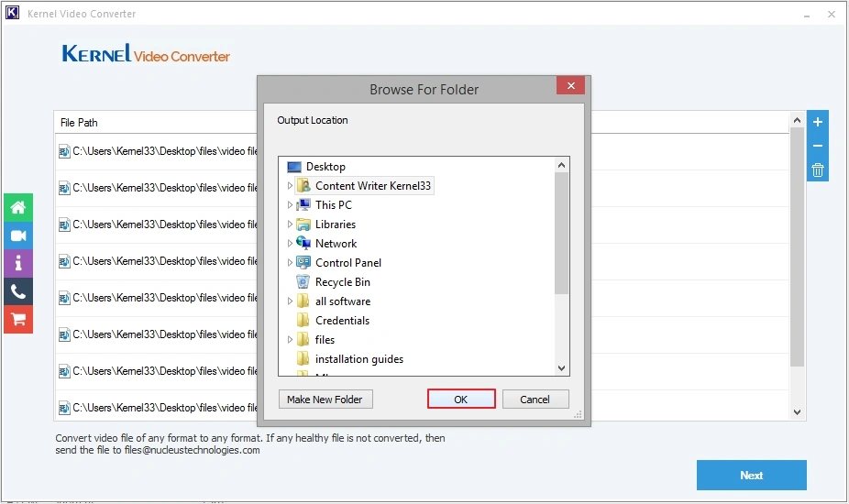Screen dimensions: 849x504
Task: Click the video file icon in last row
Action: [x=64, y=408]
